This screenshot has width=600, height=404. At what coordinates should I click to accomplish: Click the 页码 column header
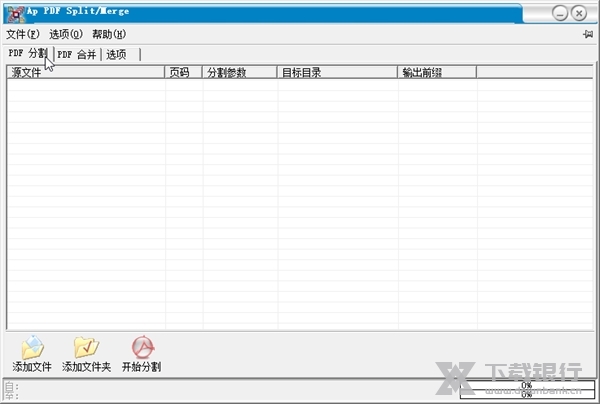[x=183, y=72]
